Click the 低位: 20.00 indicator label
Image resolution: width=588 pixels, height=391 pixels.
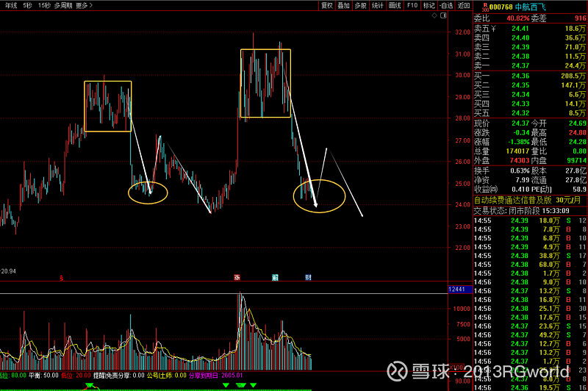(x=76, y=376)
